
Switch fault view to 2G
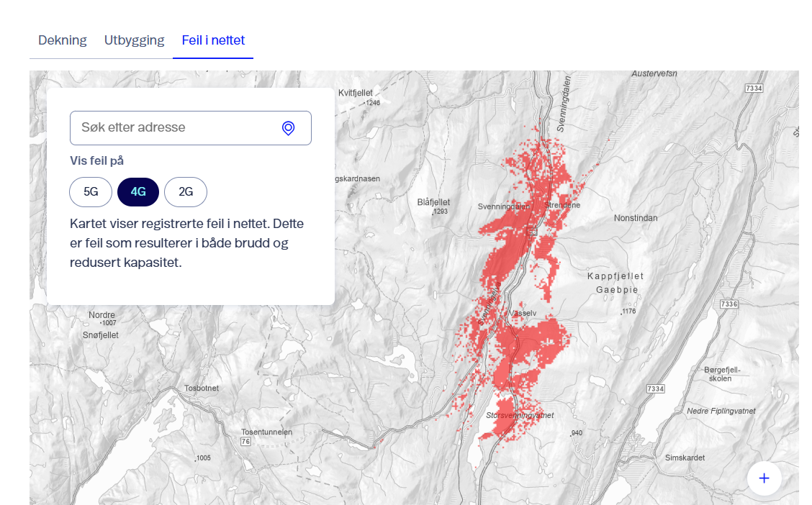point(186,192)
